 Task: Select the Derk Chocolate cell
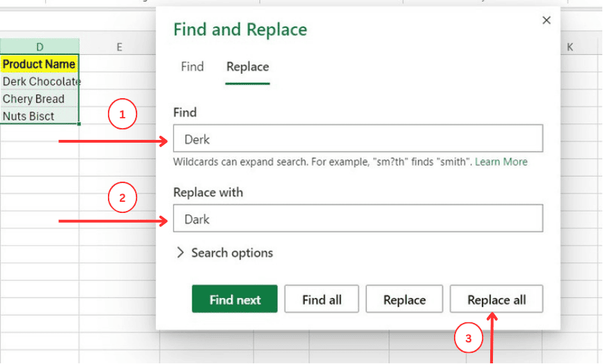click(40, 81)
